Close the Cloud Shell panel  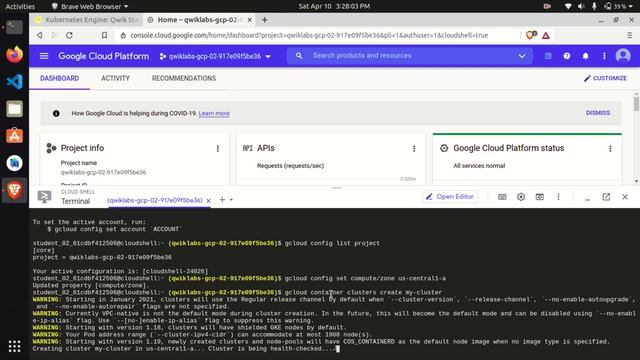(625, 197)
